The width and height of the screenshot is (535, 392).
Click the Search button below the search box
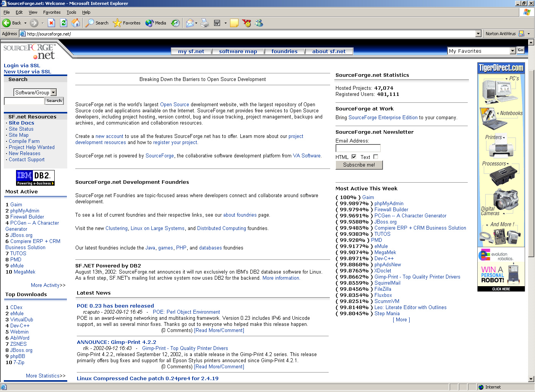[54, 101]
